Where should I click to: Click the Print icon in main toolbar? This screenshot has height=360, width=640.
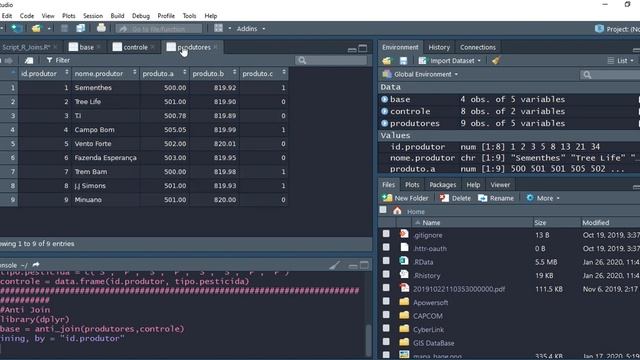click(x=101, y=28)
